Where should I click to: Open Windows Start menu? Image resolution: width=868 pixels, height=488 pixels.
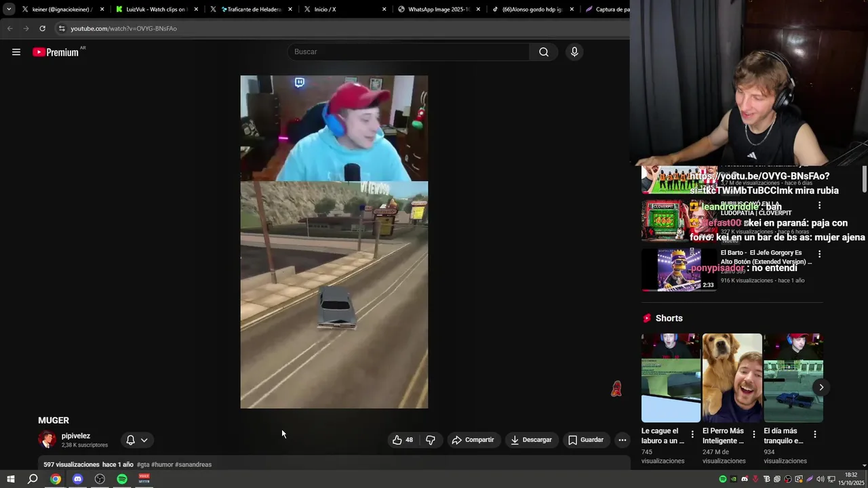pos(10,479)
